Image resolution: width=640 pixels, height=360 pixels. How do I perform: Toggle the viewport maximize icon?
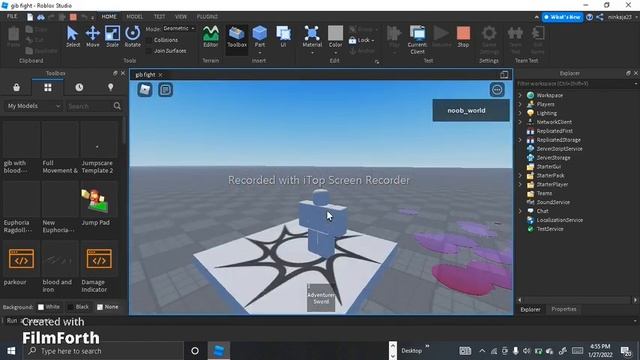(x=504, y=74)
